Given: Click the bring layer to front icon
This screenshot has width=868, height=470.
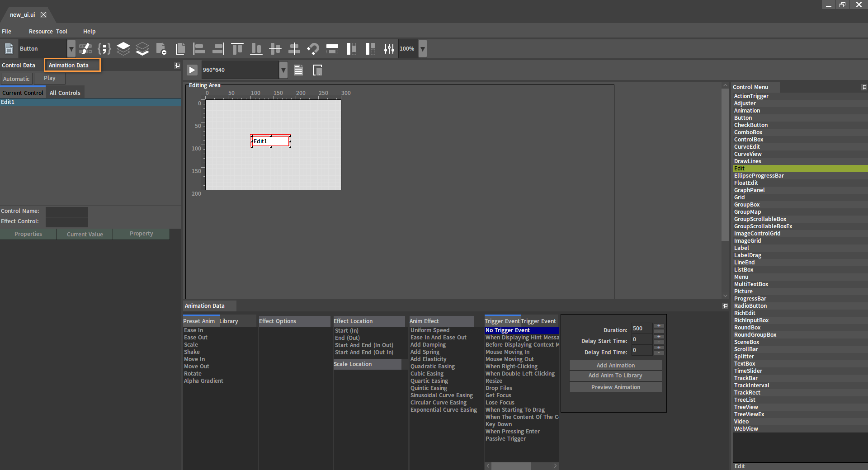Looking at the screenshot, I should [123, 49].
